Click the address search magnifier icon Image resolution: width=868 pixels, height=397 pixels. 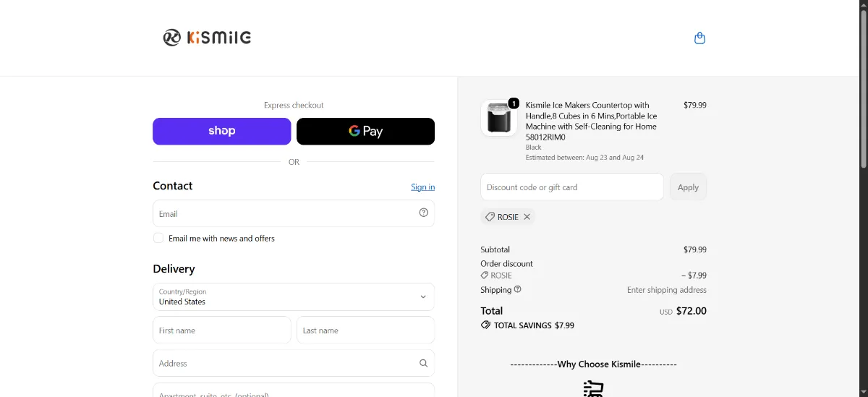(x=424, y=363)
